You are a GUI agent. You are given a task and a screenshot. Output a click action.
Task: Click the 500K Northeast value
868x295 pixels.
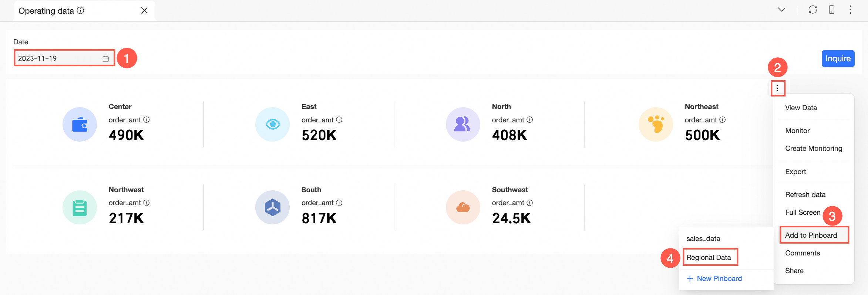point(702,135)
